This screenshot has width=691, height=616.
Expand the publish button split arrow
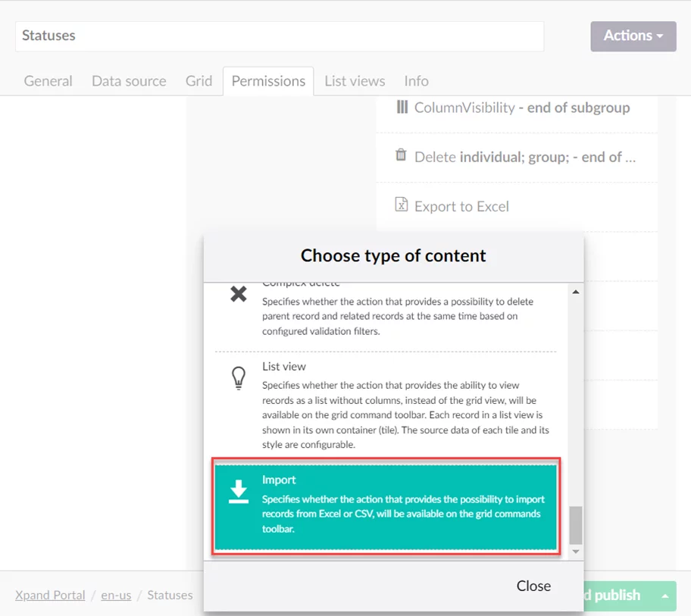[665, 596]
